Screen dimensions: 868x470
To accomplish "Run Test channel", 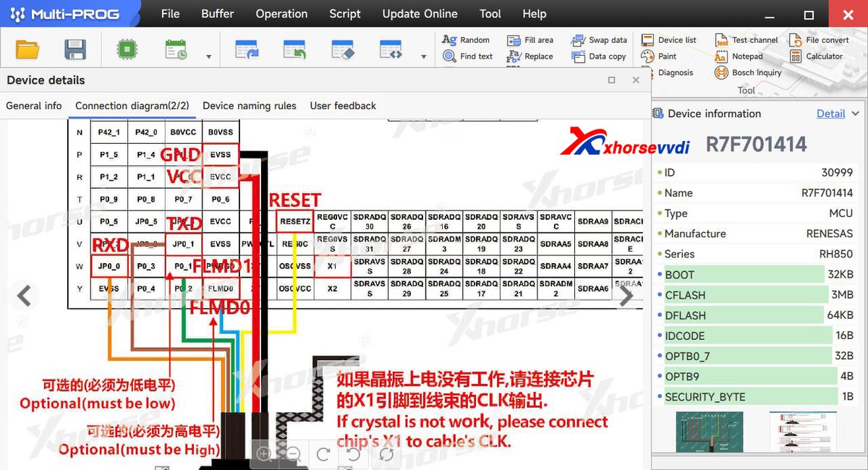I will [x=746, y=40].
